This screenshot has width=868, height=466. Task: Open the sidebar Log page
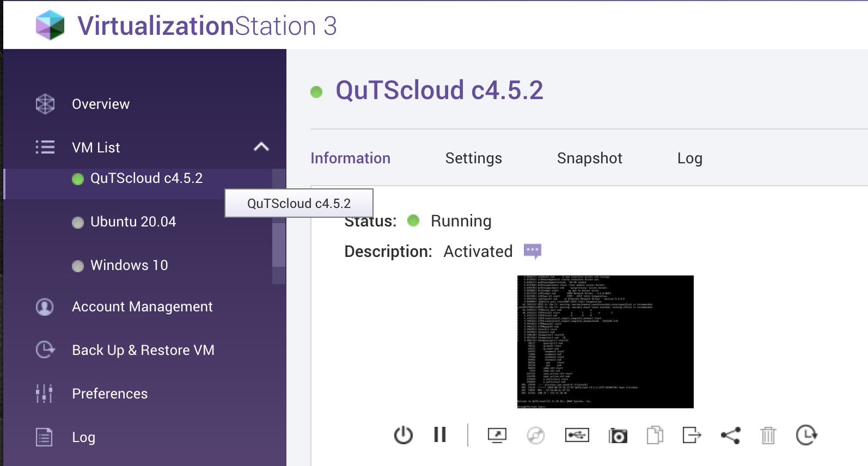point(83,438)
